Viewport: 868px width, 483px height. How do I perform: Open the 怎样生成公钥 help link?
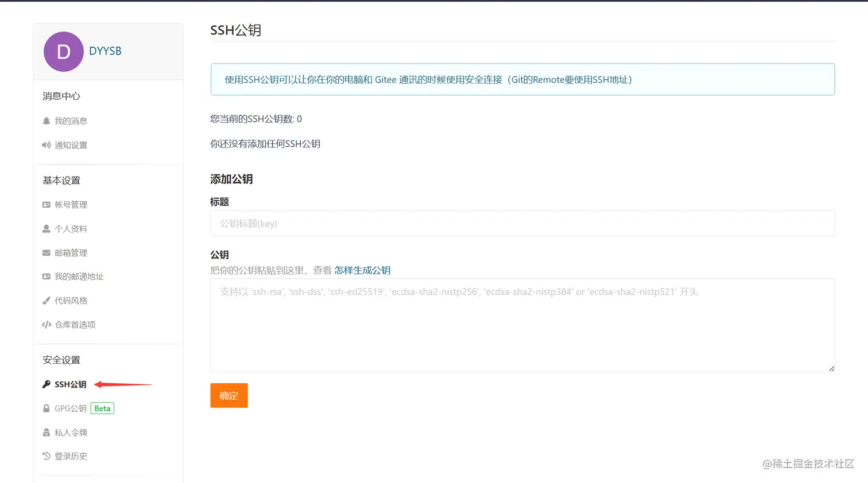click(x=362, y=270)
